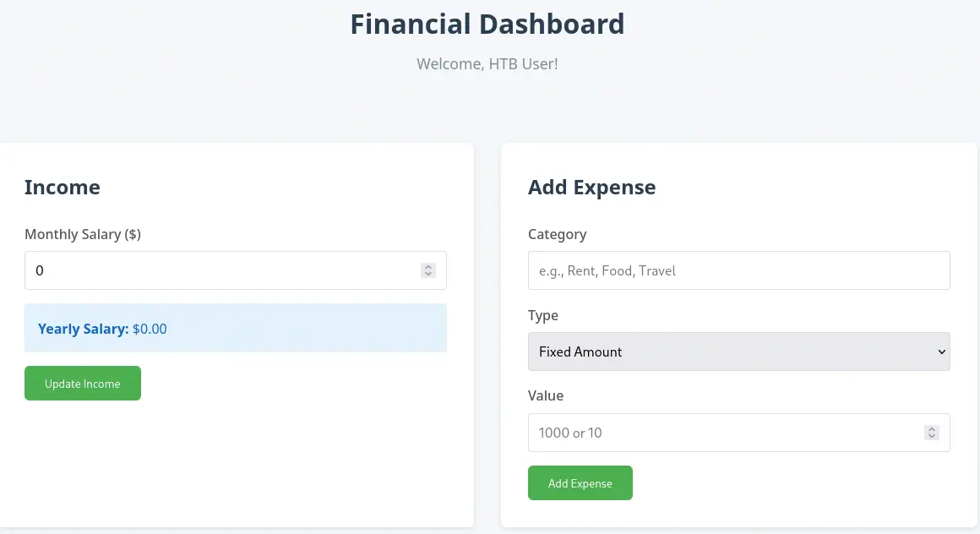Image resolution: width=980 pixels, height=534 pixels.
Task: Open the Type dropdown showing Fixed Amount
Action: tap(727, 351)
